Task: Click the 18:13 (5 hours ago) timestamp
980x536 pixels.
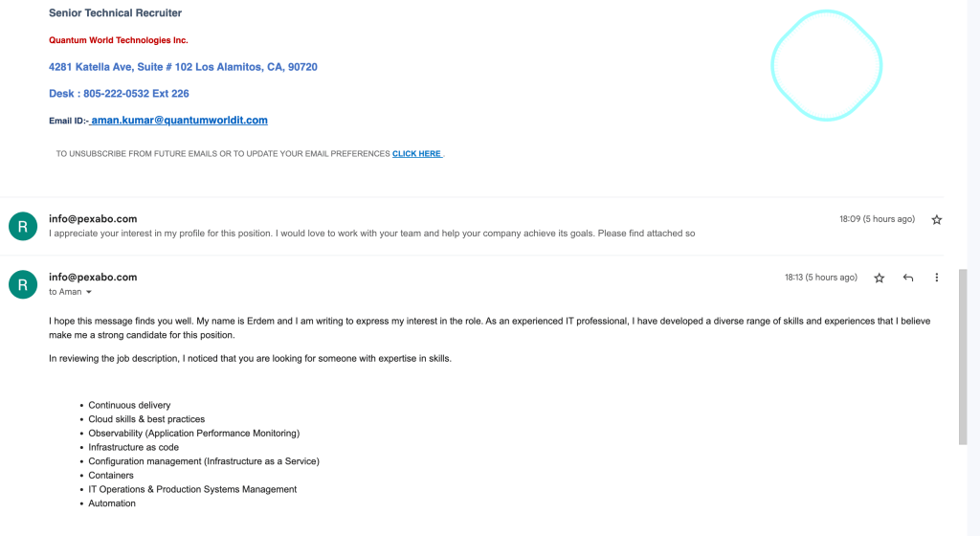Action: (x=820, y=278)
